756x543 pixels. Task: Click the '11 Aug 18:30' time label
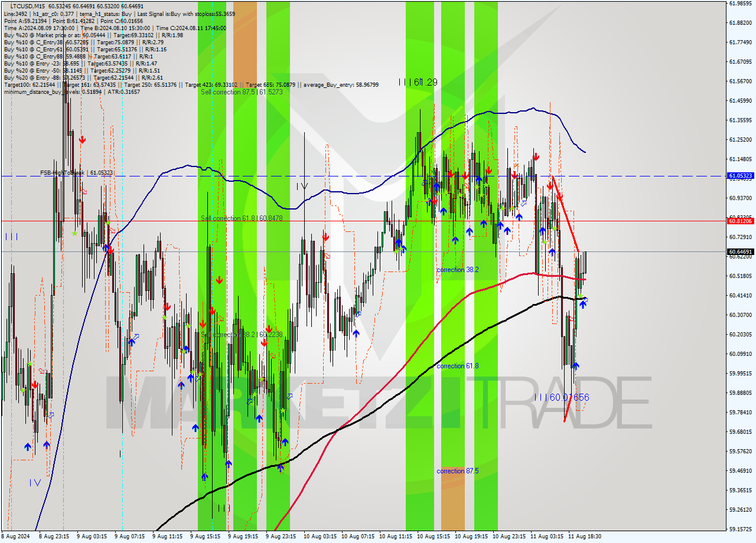coord(585,537)
